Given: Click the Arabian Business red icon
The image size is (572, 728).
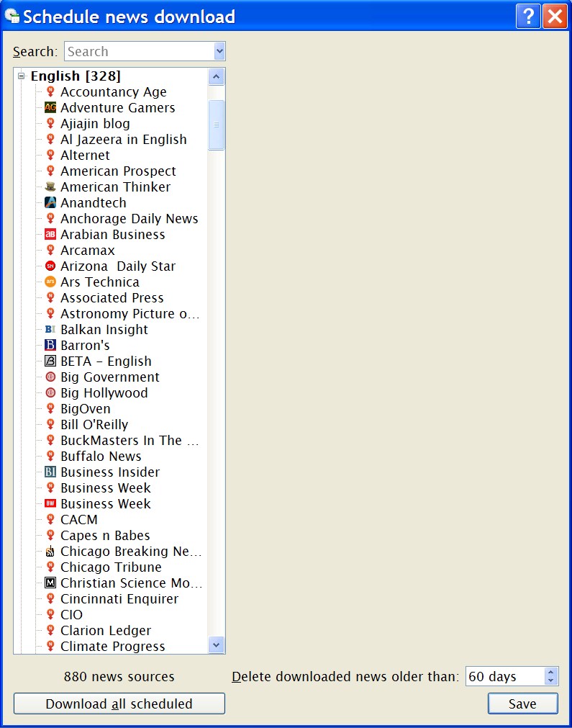Looking at the screenshot, I should (50, 235).
